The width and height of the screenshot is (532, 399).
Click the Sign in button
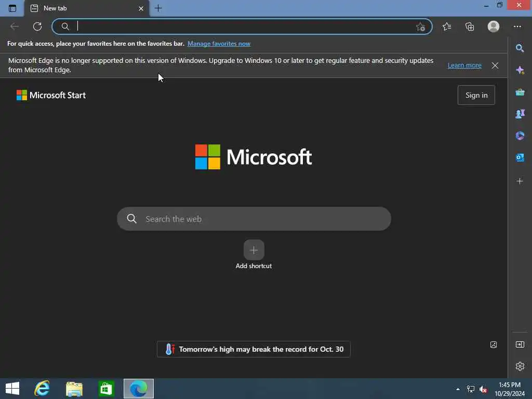click(476, 95)
